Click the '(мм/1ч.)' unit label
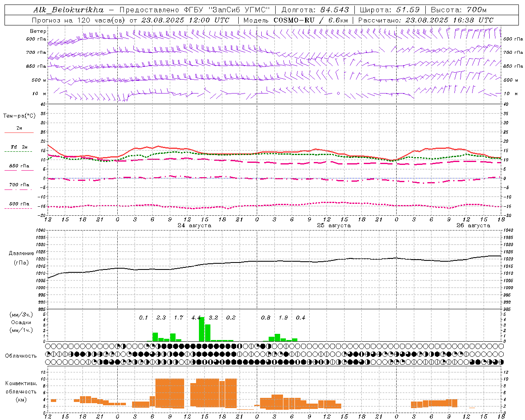This screenshot has width=525, height=420. (21, 330)
